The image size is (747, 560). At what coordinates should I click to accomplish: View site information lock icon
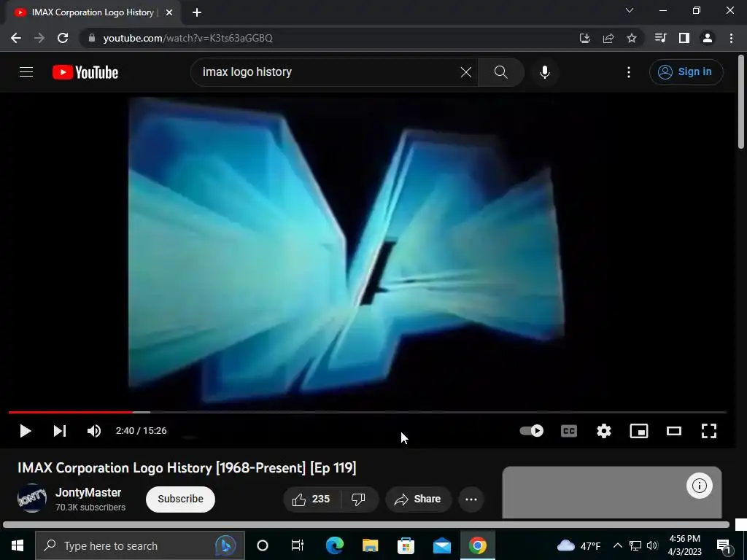tap(92, 38)
